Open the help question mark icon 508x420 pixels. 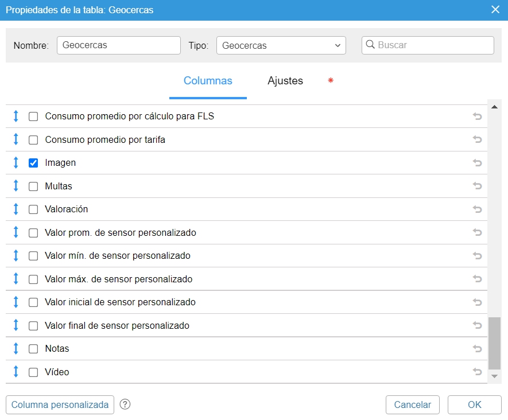pyautogui.click(x=125, y=405)
